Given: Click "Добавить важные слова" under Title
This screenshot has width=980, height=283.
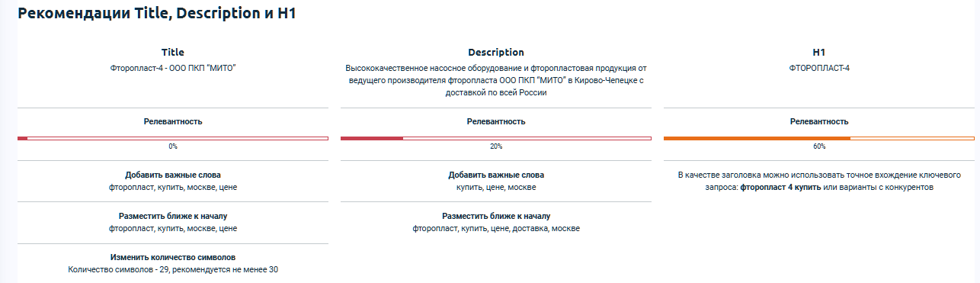Looking at the screenshot, I should [x=173, y=175].
